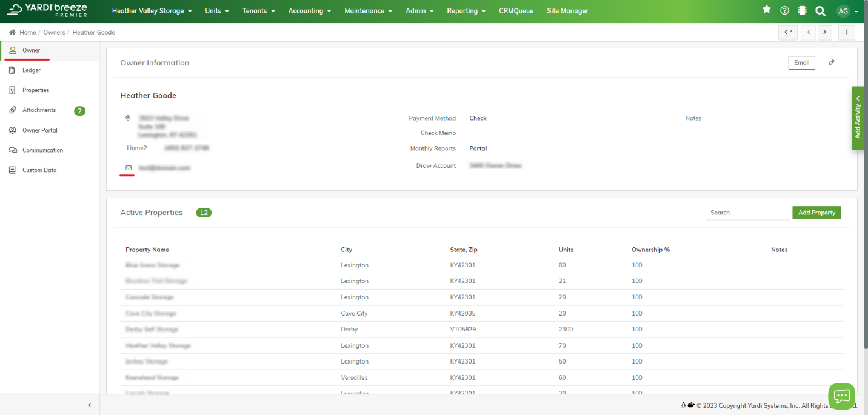Viewport: 868px width, 415px height.
Task: Open the Reporting menu
Action: point(467,11)
